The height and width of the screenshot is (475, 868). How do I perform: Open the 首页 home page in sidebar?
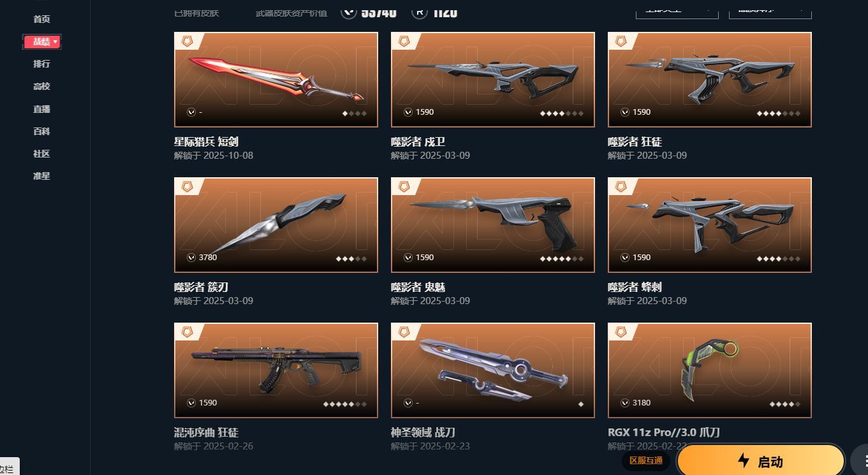[41, 19]
